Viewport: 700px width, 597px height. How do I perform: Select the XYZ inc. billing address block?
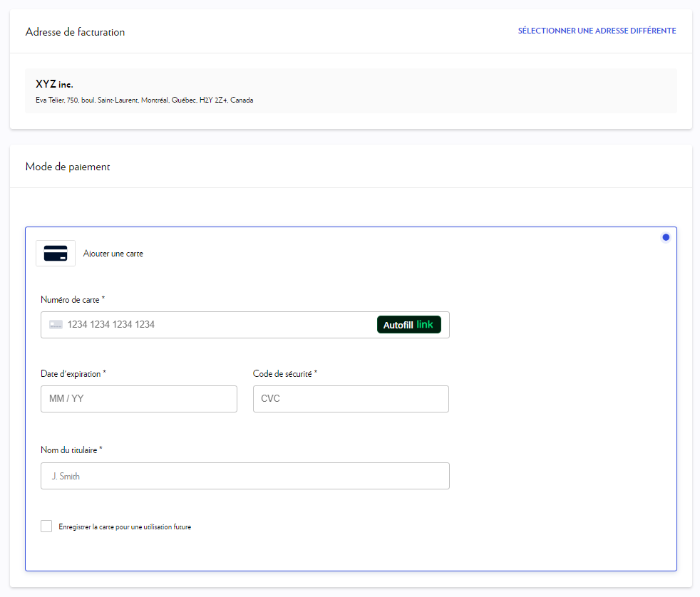350,90
